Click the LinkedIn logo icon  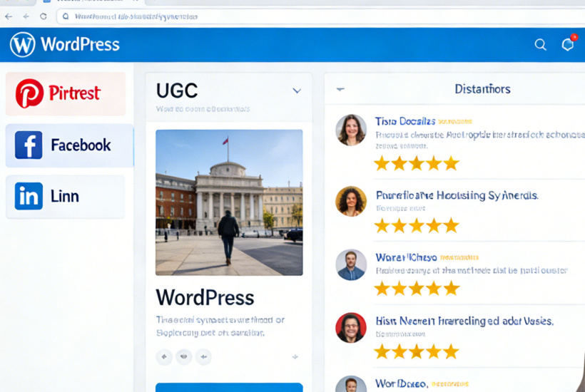(29, 196)
